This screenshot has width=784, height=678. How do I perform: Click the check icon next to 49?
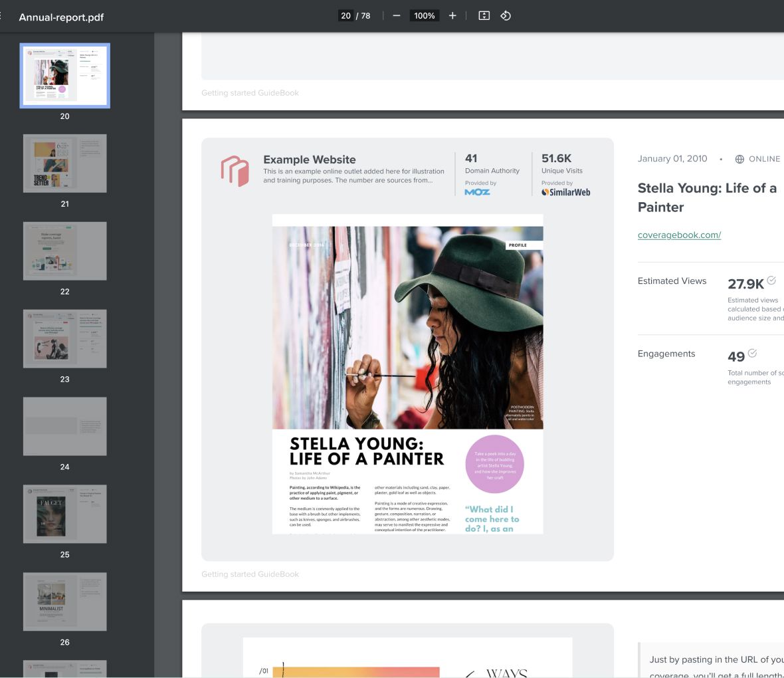(x=752, y=353)
